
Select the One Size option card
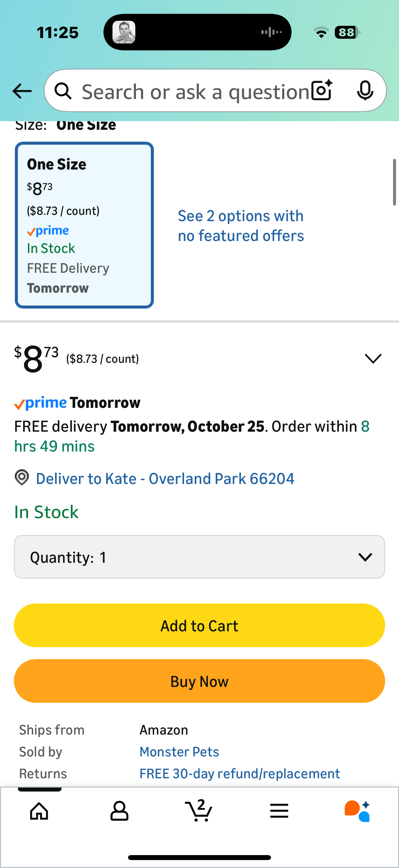[x=84, y=225]
